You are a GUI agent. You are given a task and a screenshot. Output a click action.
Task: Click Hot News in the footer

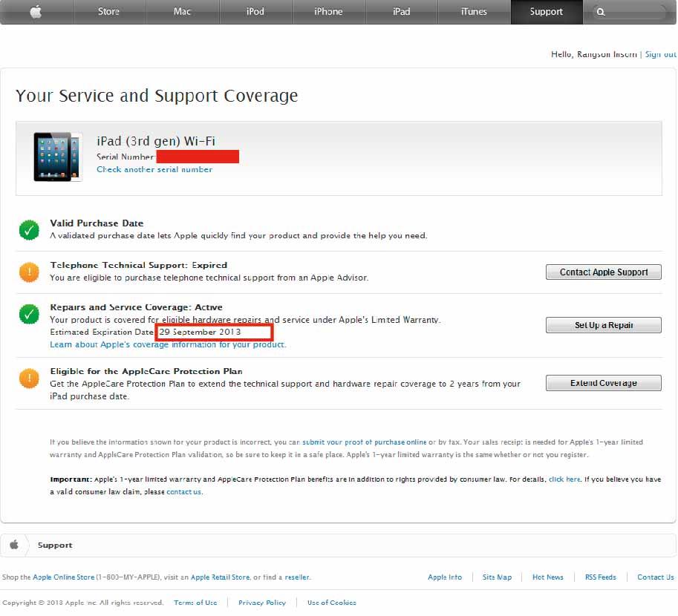click(548, 577)
